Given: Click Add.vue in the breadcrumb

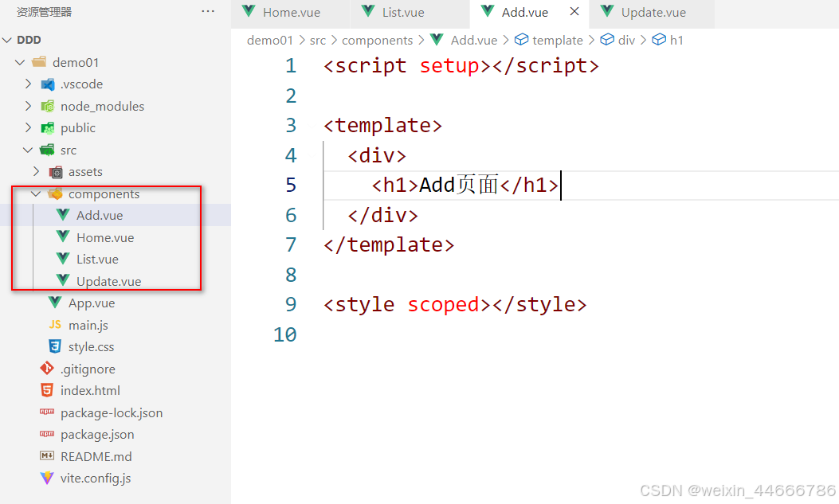Looking at the screenshot, I should click(x=473, y=40).
